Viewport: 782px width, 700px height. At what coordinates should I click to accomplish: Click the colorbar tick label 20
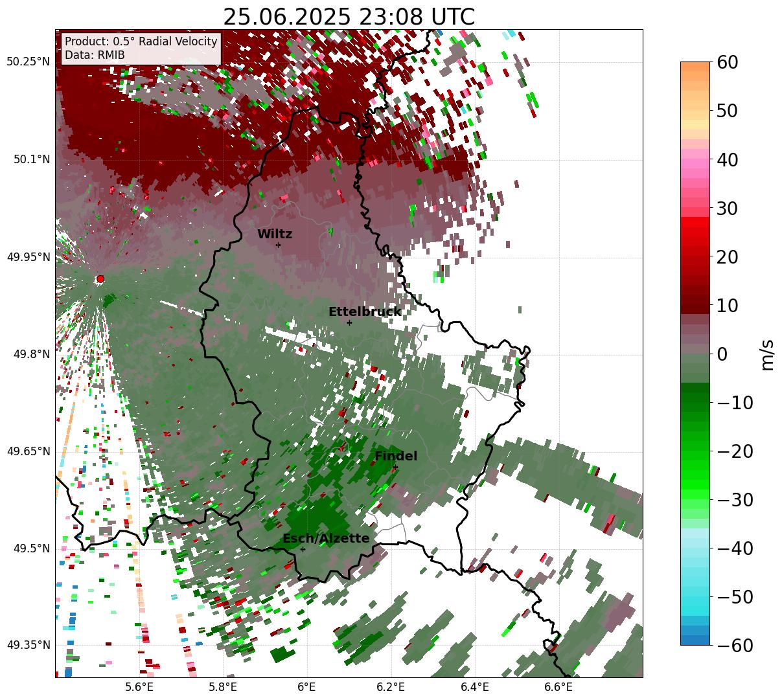pos(728,257)
